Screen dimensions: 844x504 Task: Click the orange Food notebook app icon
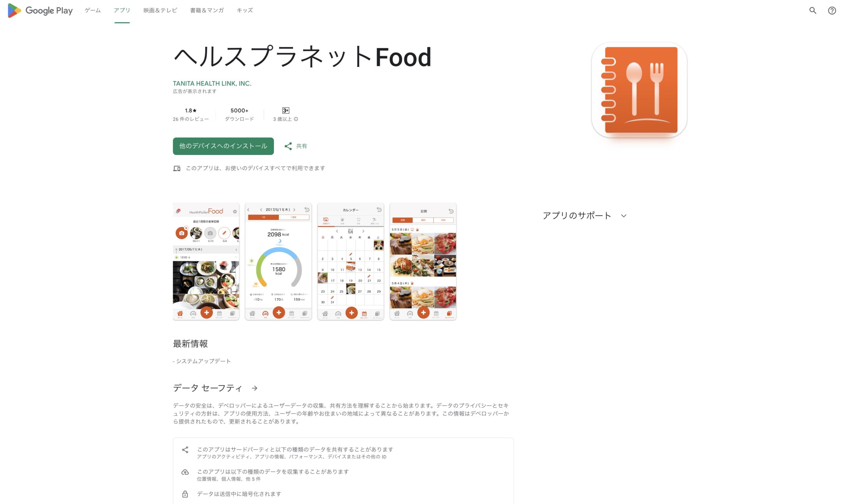point(639,90)
